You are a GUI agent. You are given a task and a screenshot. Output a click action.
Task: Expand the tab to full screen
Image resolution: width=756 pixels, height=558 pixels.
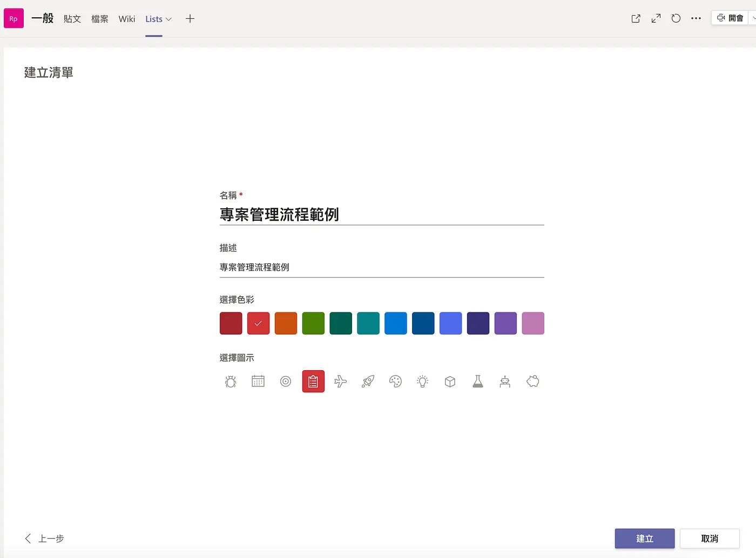pyautogui.click(x=656, y=18)
